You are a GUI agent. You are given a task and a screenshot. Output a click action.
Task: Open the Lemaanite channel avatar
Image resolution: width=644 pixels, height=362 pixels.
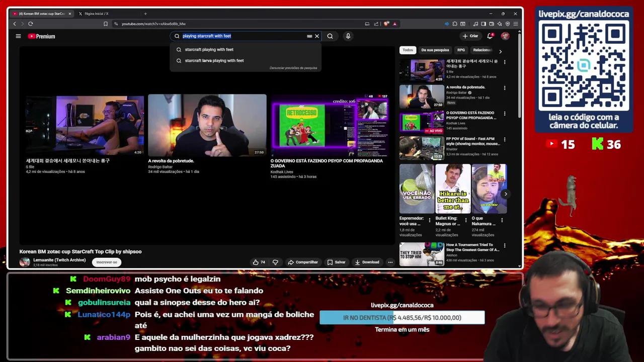point(25,262)
